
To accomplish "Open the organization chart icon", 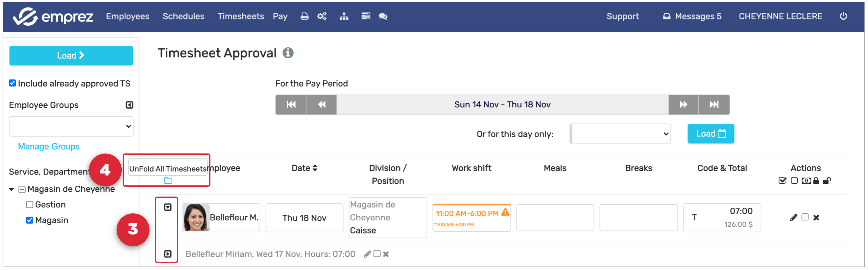I will click(x=344, y=16).
